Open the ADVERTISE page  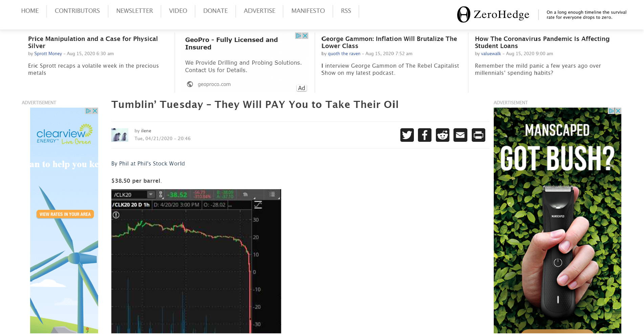pyautogui.click(x=260, y=11)
